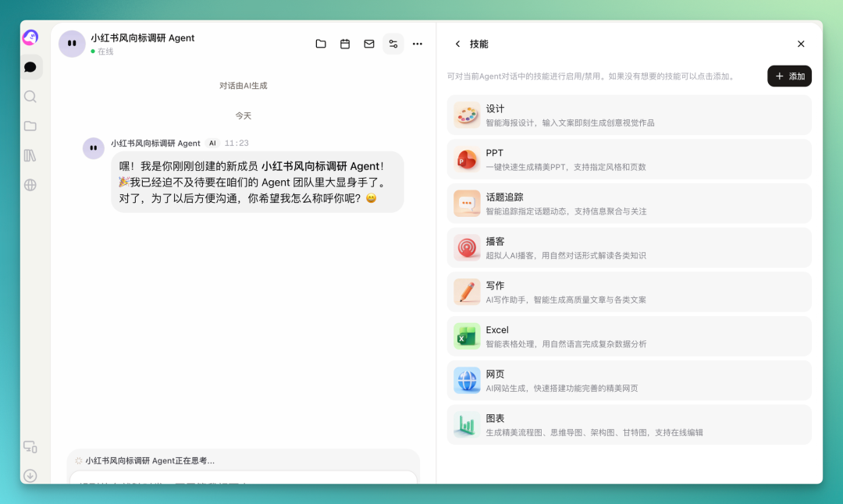
Task: Click the Excel skill title text
Action: click(x=497, y=330)
